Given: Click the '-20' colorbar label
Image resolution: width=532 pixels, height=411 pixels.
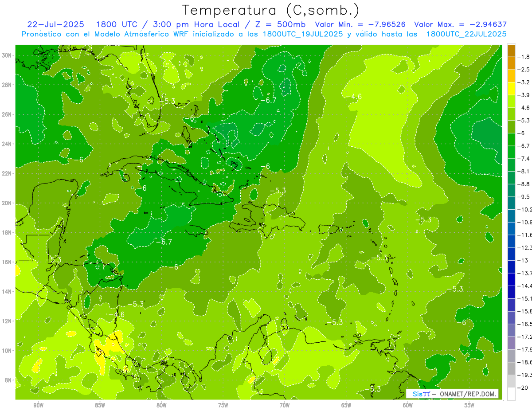Looking at the screenshot, I should point(523,388).
